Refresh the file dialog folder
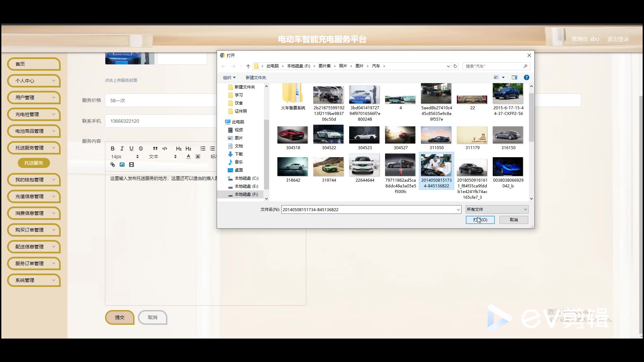 (455, 66)
